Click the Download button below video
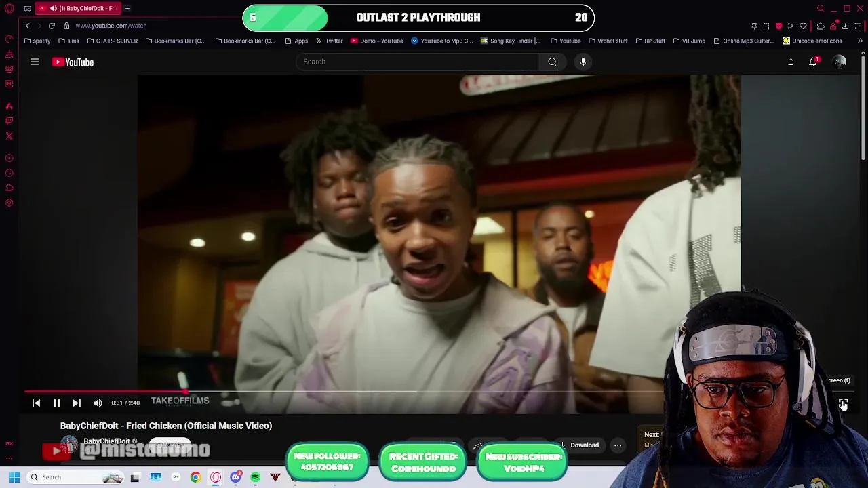Viewport: 868px width, 488px height. click(x=580, y=445)
